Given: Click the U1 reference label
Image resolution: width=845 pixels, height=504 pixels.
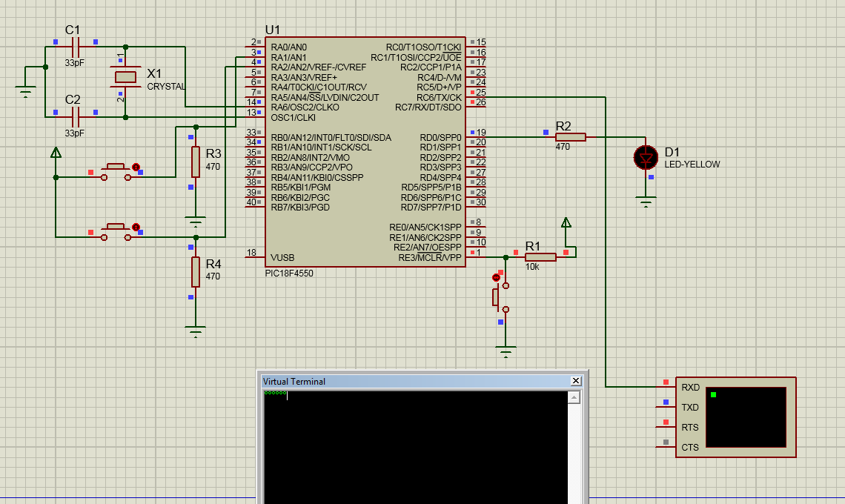Looking at the screenshot, I should pyautogui.click(x=273, y=30).
